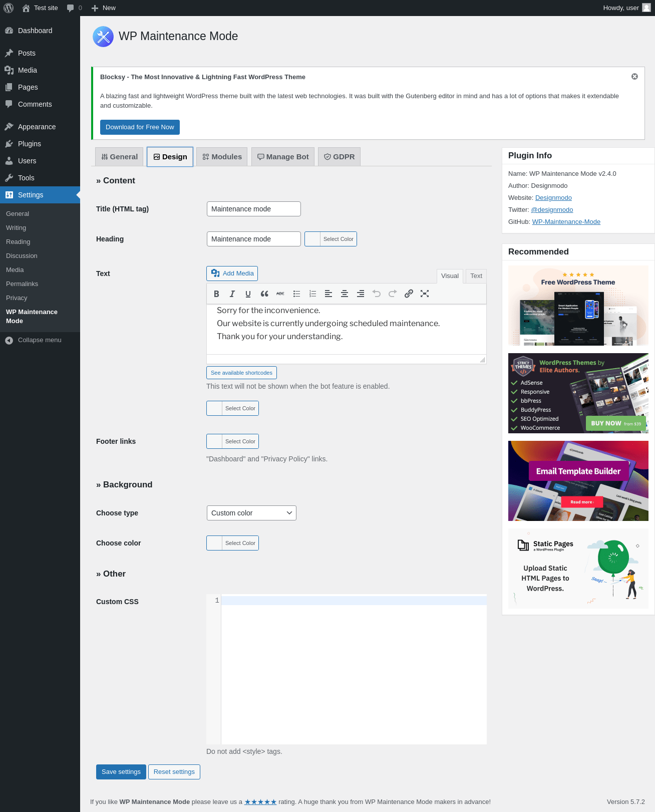
Task: Click the Heading text input field
Action: (x=254, y=239)
